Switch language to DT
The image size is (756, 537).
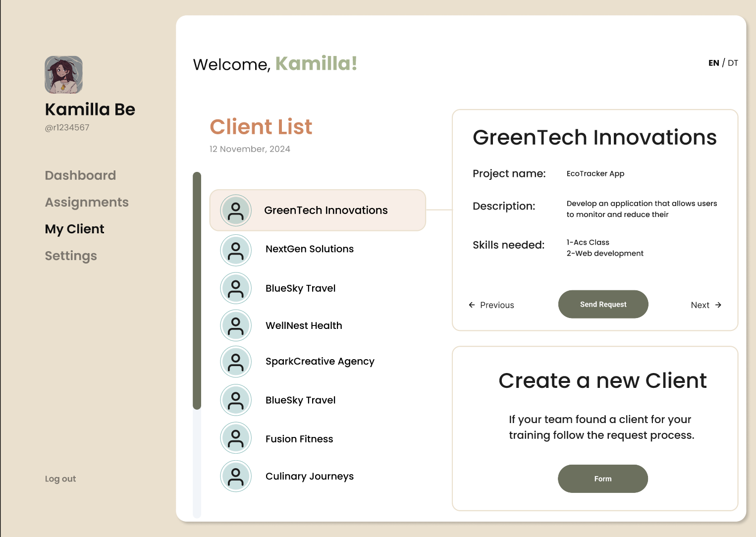click(x=733, y=63)
